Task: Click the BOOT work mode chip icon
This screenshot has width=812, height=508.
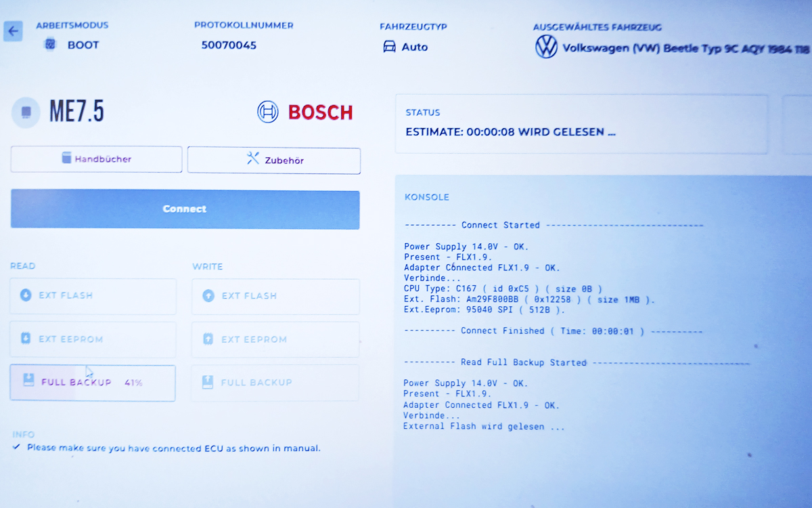Action: pos(50,45)
